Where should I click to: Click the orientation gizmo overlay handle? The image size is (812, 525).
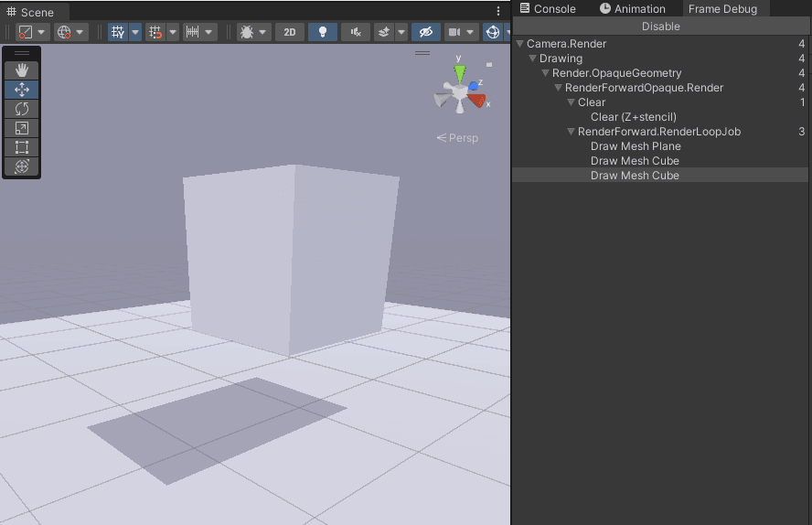pyautogui.click(x=422, y=53)
